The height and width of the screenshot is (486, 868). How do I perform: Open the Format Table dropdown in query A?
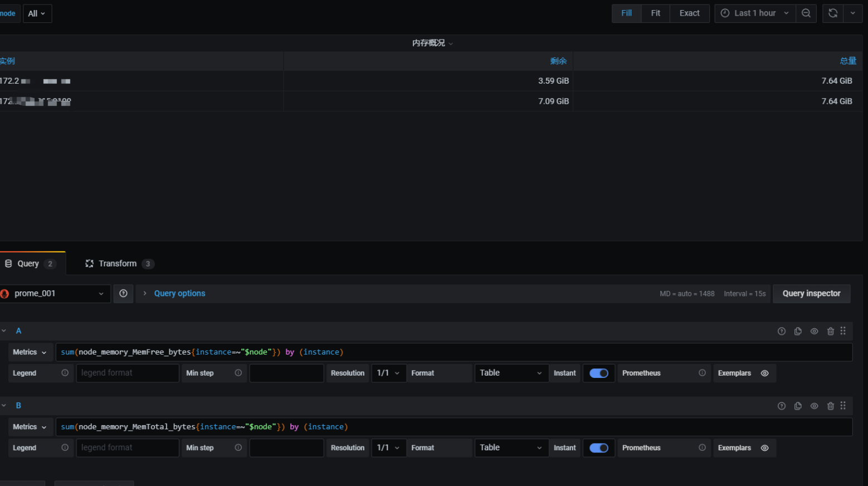pyautogui.click(x=511, y=373)
